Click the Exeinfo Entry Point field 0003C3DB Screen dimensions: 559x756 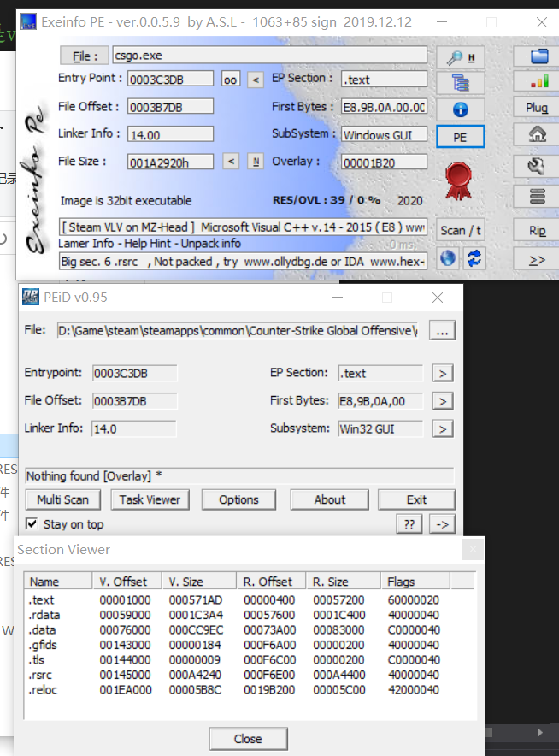point(170,79)
